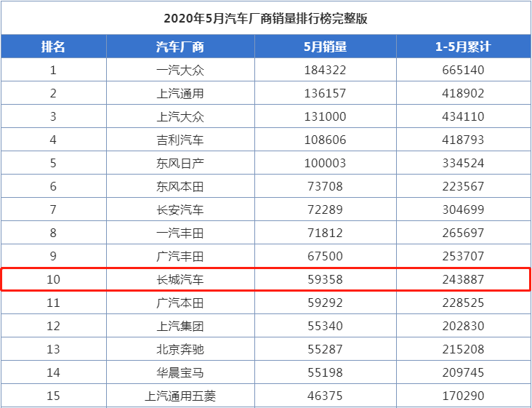Select May sales value 67500

[x=326, y=256]
